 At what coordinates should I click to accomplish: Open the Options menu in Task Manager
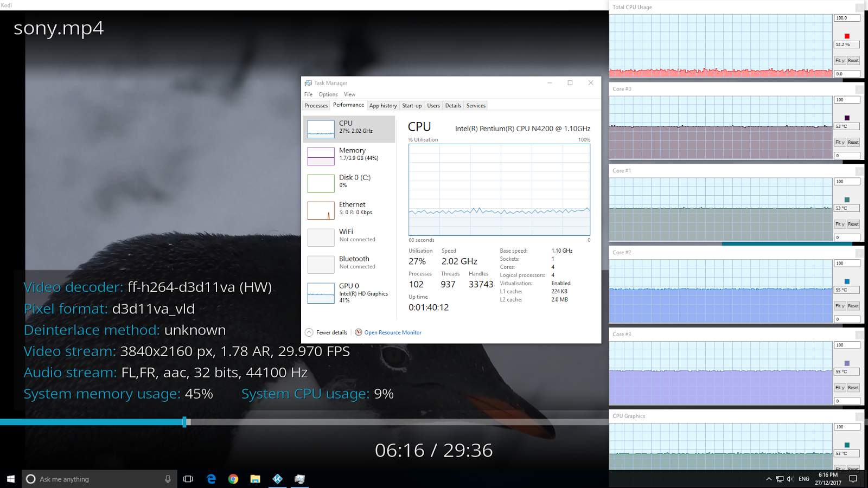point(328,94)
